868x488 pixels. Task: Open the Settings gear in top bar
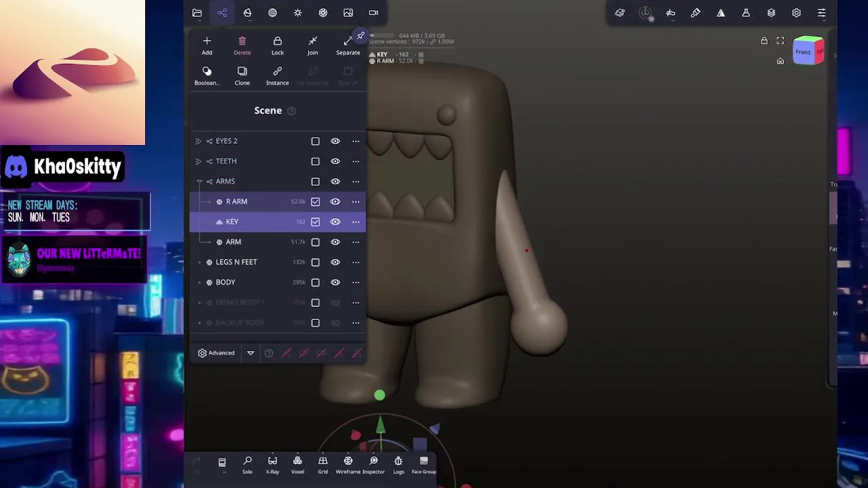[x=796, y=13]
